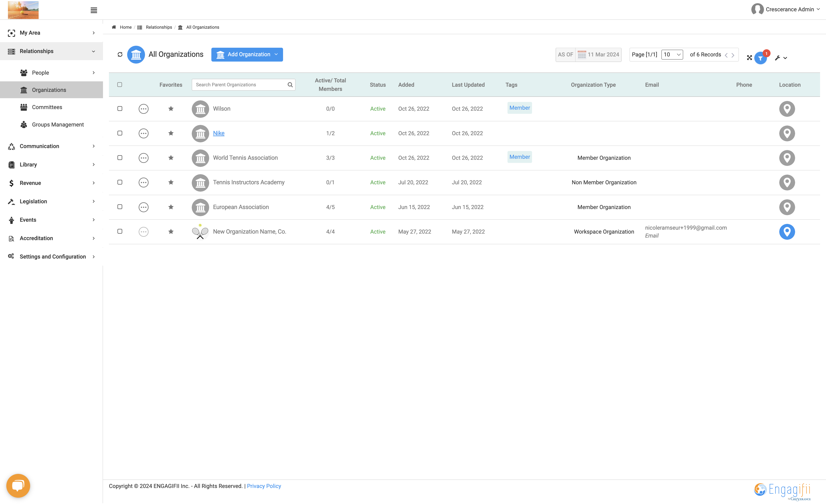The image size is (826, 504).
Task: Click the previous page arrow
Action: [x=726, y=55]
